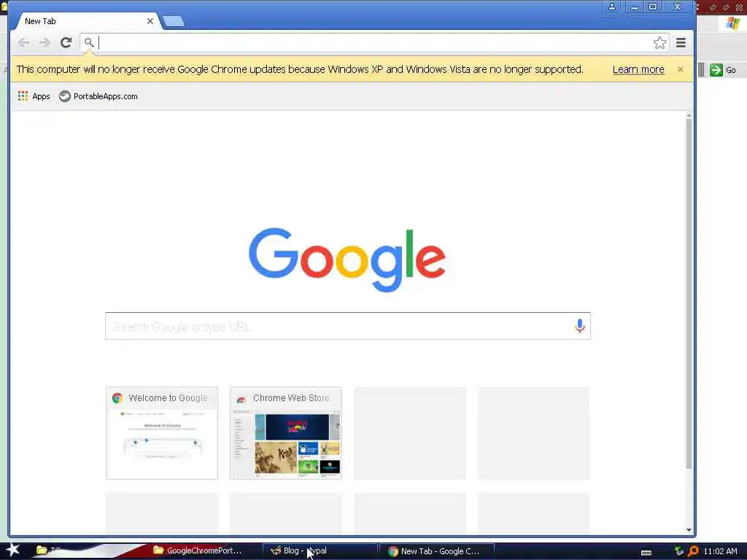The height and width of the screenshot is (560, 747).
Task: Click the Google logo
Action: click(x=347, y=260)
